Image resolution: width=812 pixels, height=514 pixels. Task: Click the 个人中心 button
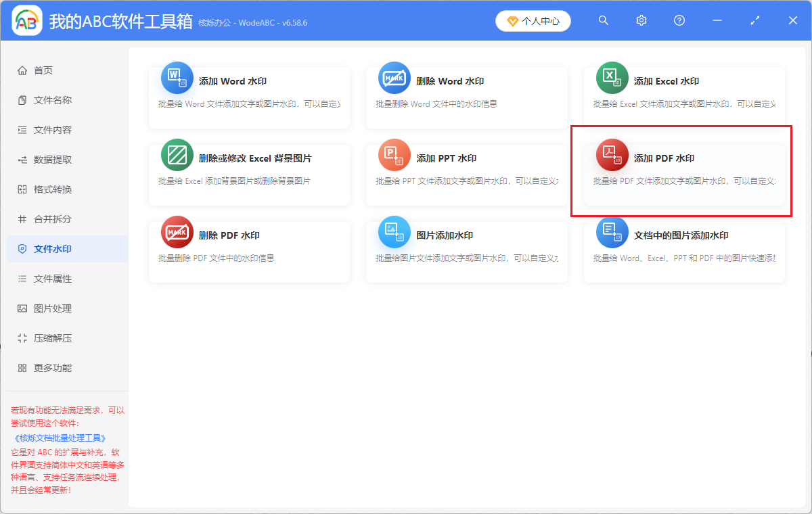click(x=533, y=21)
